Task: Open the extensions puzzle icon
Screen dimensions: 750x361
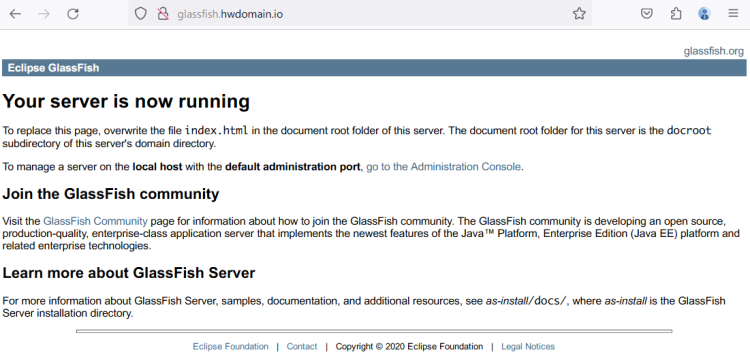Action: (675, 13)
